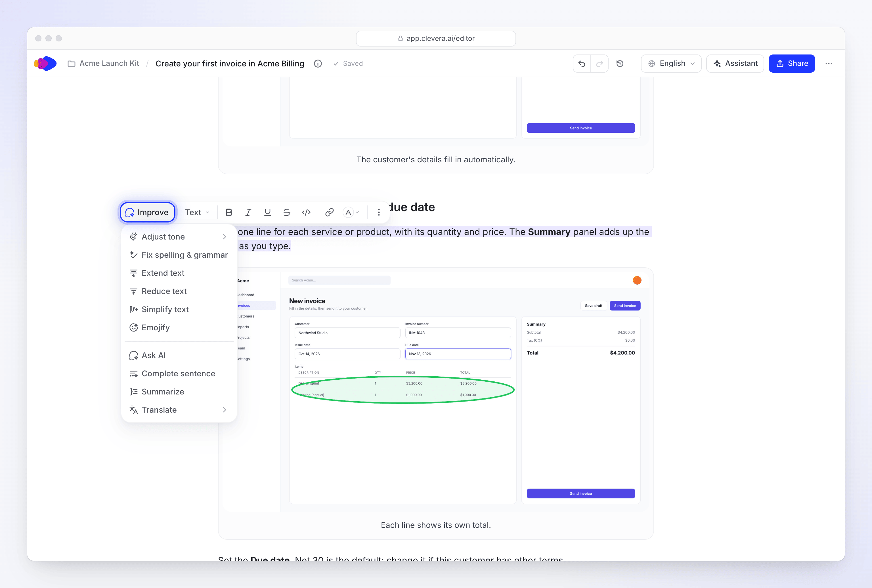Click the Save draft button in screenshot
This screenshot has height=588, width=872.
click(593, 306)
